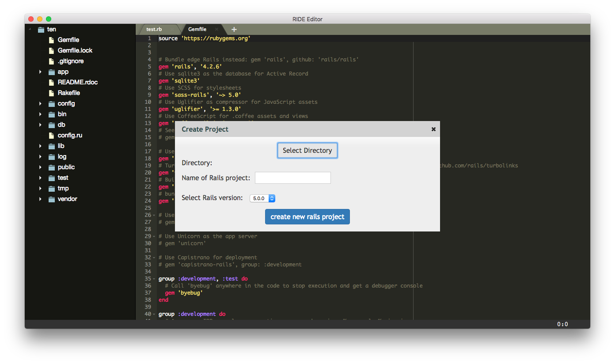Click the Gemfile.lock file icon
The width and height of the screenshot is (615, 364).
[x=51, y=50]
